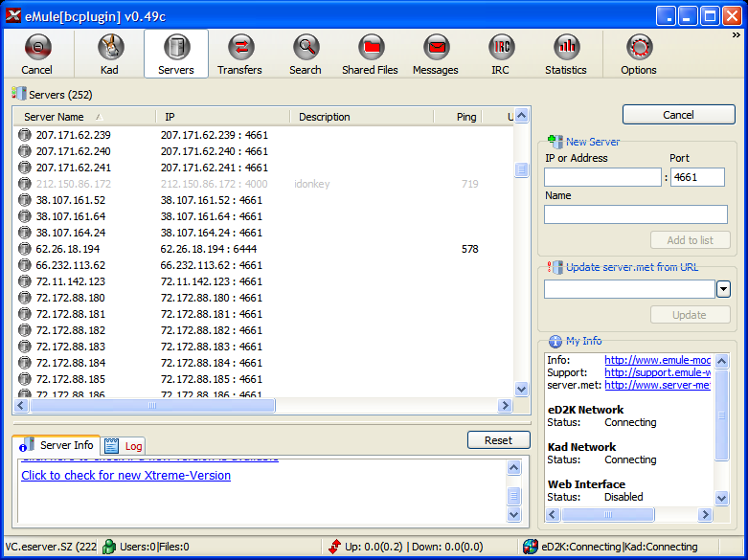Click eD2K:Connecting|Kad:Connecting status text

(620, 547)
